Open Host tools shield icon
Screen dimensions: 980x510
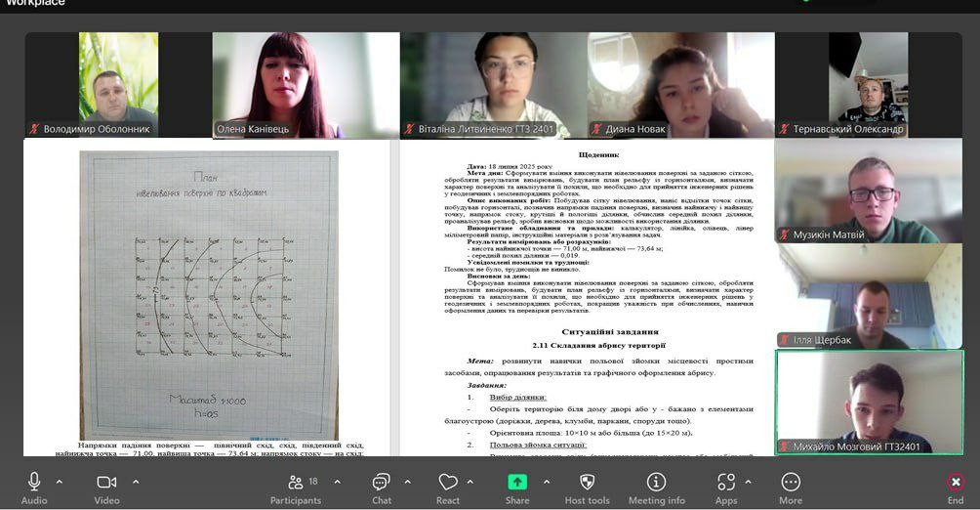click(587, 483)
